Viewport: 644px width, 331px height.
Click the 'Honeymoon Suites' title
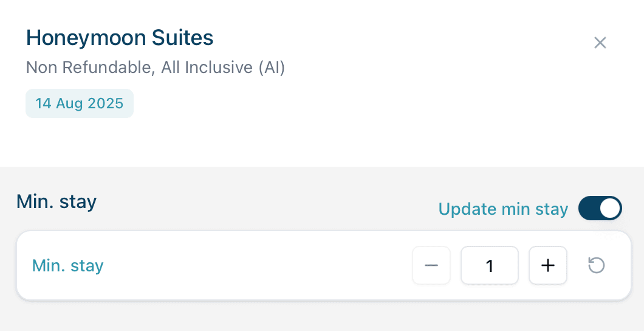(x=120, y=38)
